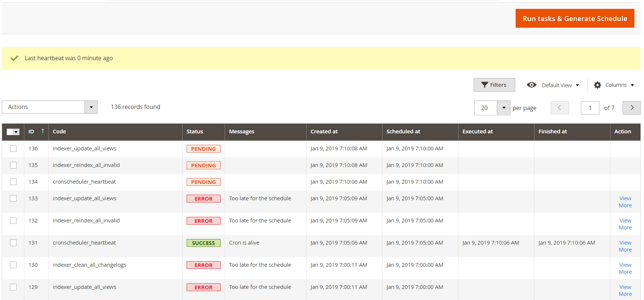Click View More link for row 133
This screenshot has width=644, height=300.
point(625,202)
